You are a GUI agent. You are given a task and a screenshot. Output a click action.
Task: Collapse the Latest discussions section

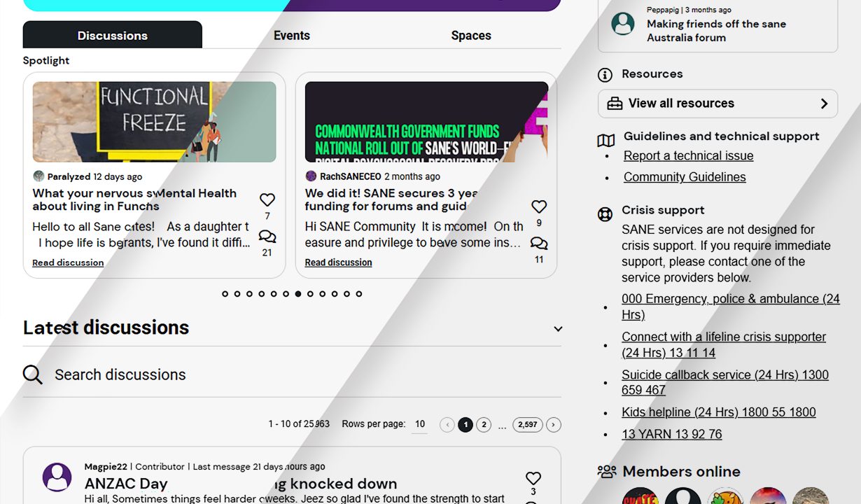click(558, 329)
